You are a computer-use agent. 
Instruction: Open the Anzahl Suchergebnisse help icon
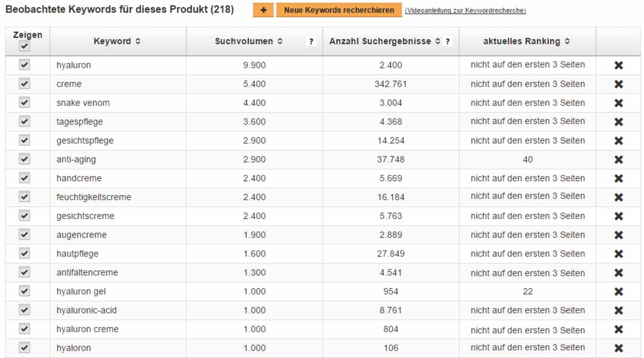(448, 42)
